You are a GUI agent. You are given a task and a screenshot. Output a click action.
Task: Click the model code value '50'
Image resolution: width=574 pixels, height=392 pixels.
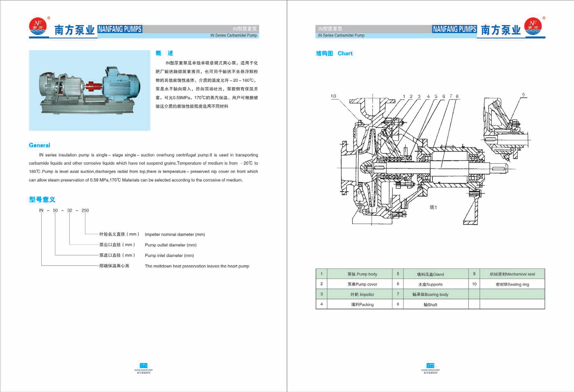pos(55,210)
